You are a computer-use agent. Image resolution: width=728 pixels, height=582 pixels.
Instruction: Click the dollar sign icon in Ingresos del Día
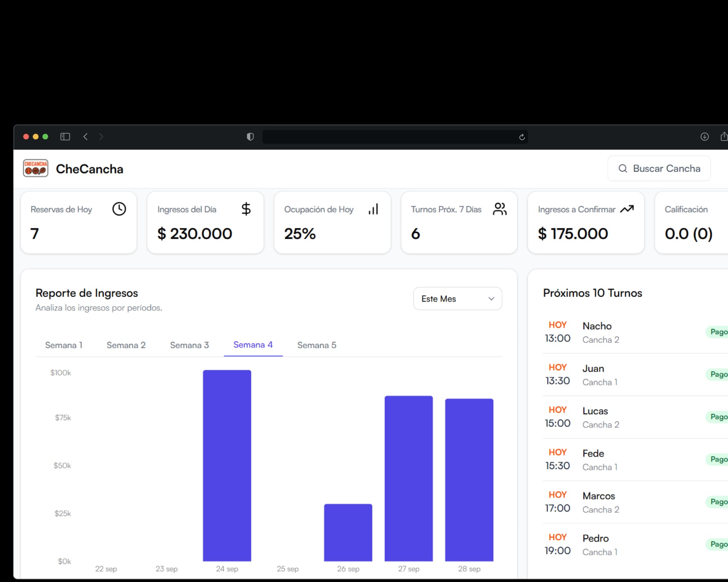pyautogui.click(x=246, y=209)
